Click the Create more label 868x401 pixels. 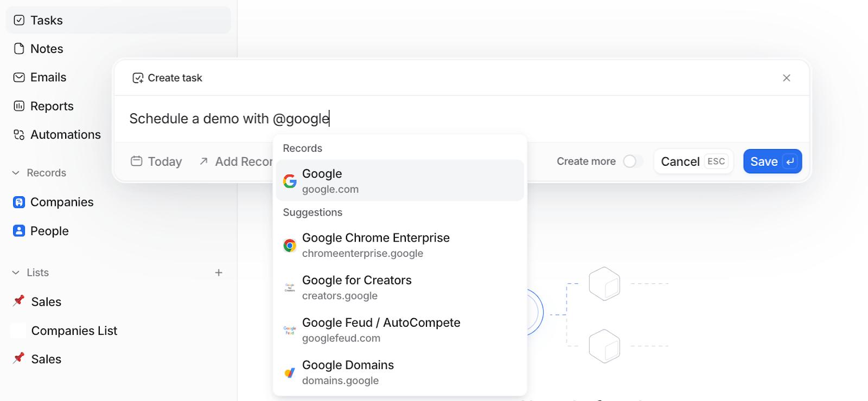(586, 161)
